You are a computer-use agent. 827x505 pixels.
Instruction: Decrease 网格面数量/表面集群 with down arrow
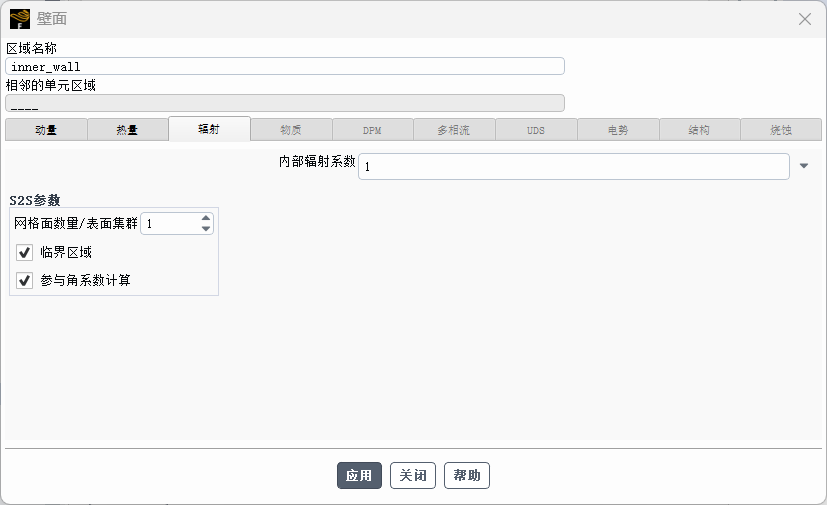(206, 229)
